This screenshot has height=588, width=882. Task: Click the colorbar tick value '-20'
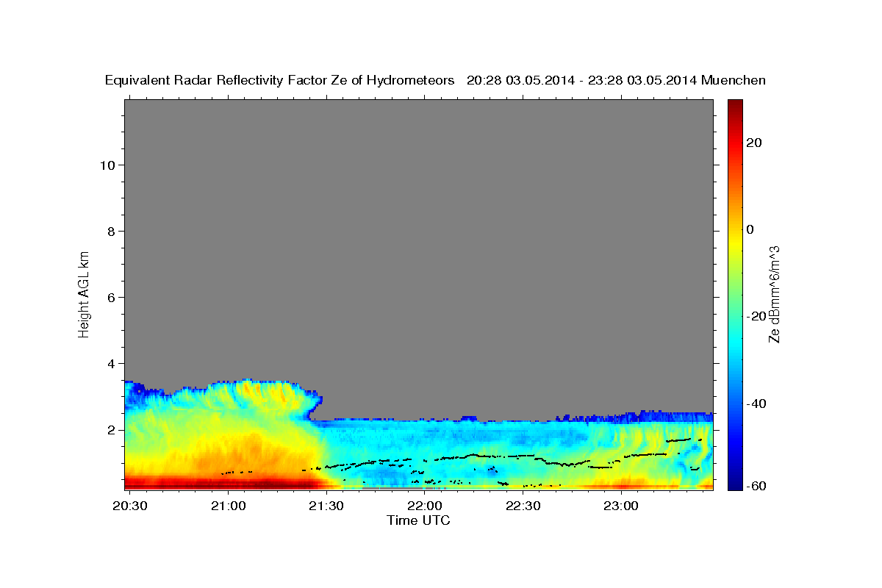756,316
